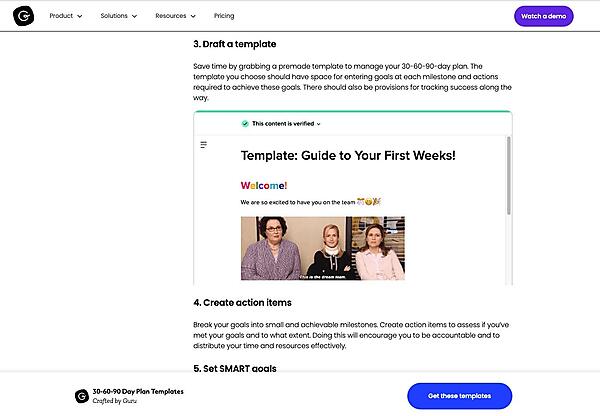This screenshot has width=600, height=416.
Task: Click the Watch a demo button
Action: (543, 16)
